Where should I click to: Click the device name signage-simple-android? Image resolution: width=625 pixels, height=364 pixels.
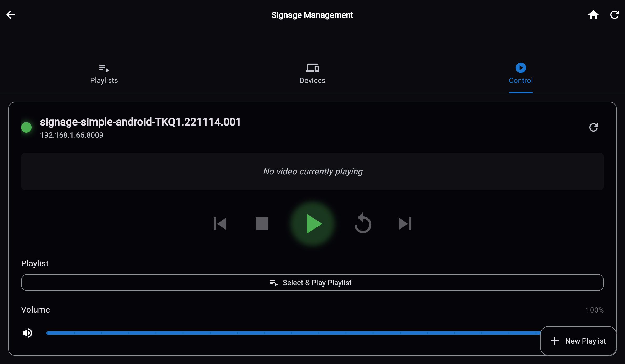click(140, 122)
